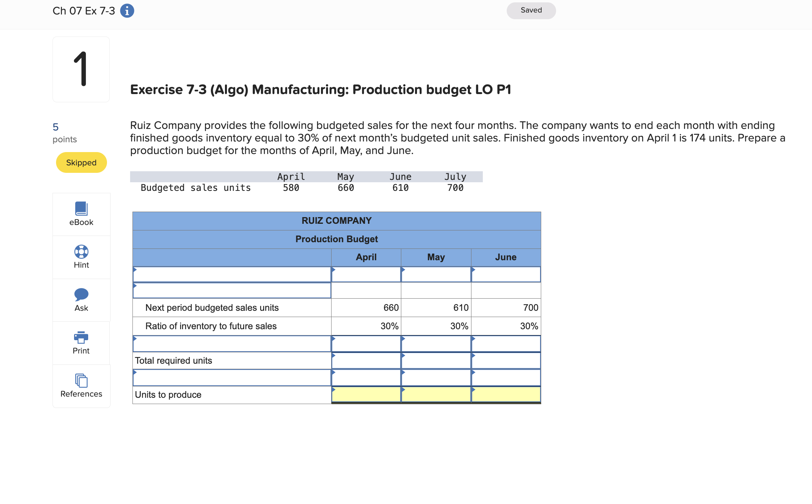Open the Ask feature to contact instructor
812x504 pixels.
coord(81,300)
